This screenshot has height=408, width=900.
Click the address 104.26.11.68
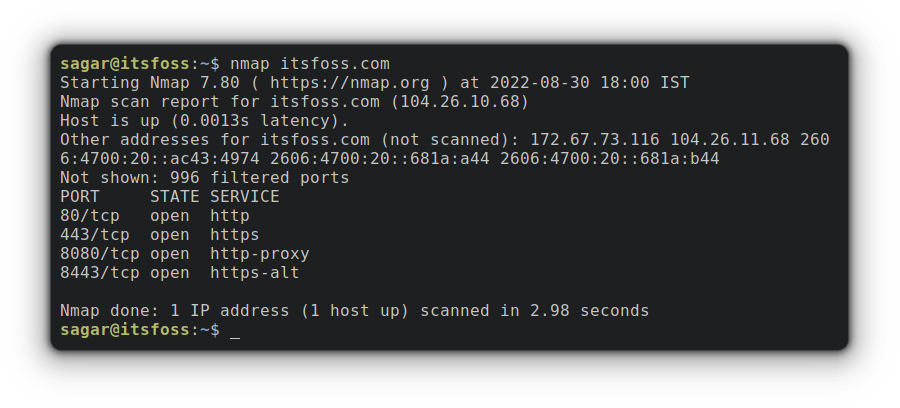[729, 139]
